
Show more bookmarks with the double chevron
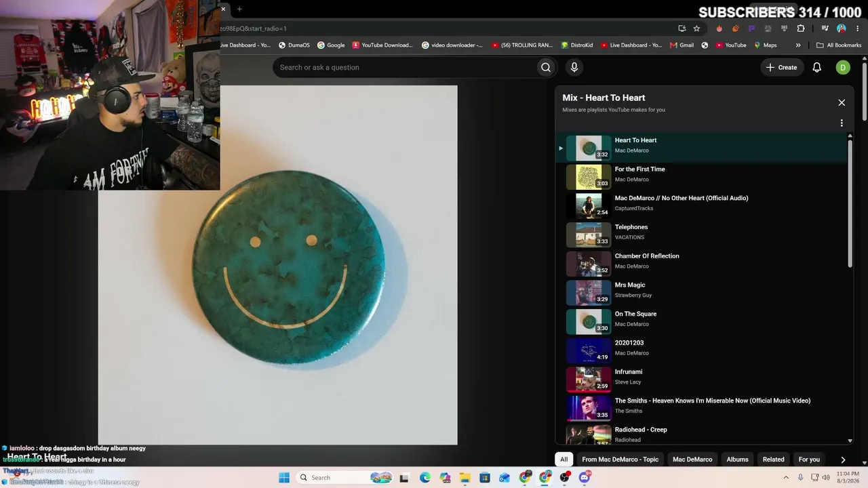point(798,45)
